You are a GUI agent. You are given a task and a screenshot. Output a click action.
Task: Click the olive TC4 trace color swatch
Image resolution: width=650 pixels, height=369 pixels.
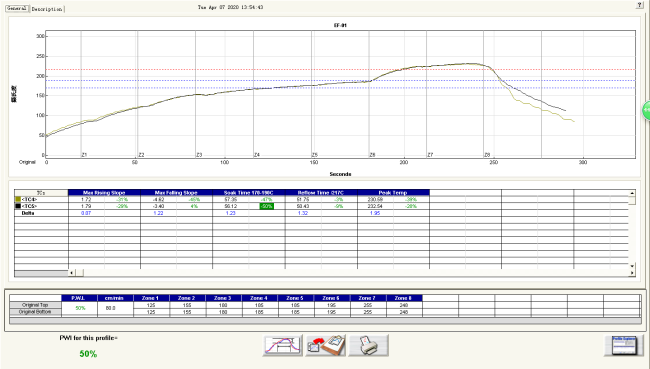click(x=18, y=199)
